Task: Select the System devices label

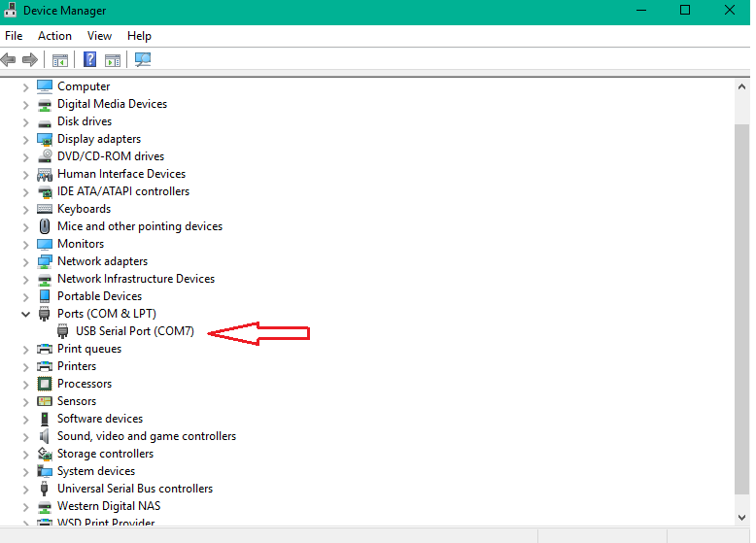Action: 96,471
